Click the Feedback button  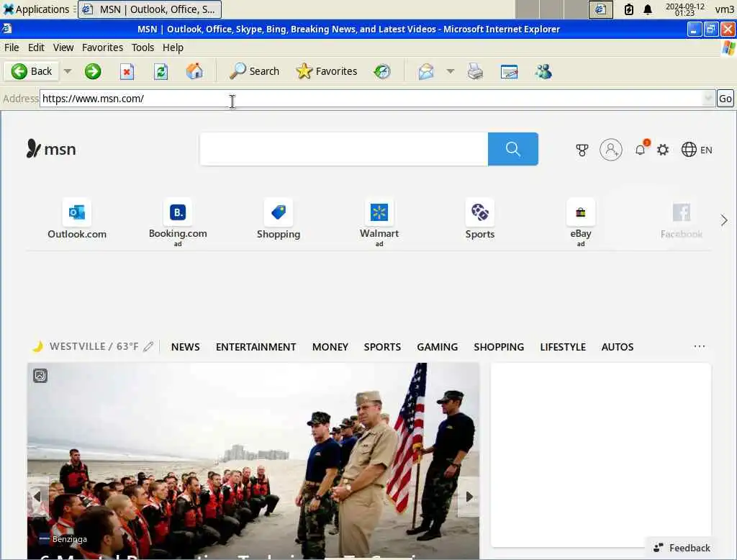[x=682, y=548]
